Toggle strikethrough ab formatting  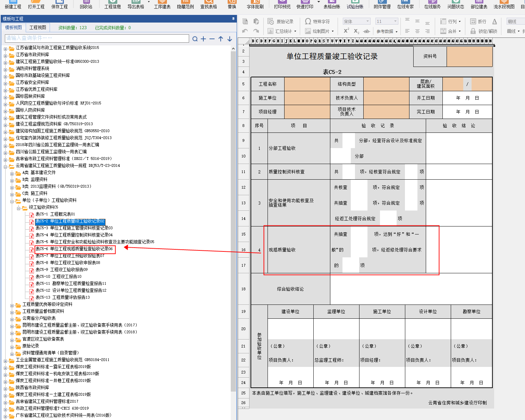pos(366,31)
